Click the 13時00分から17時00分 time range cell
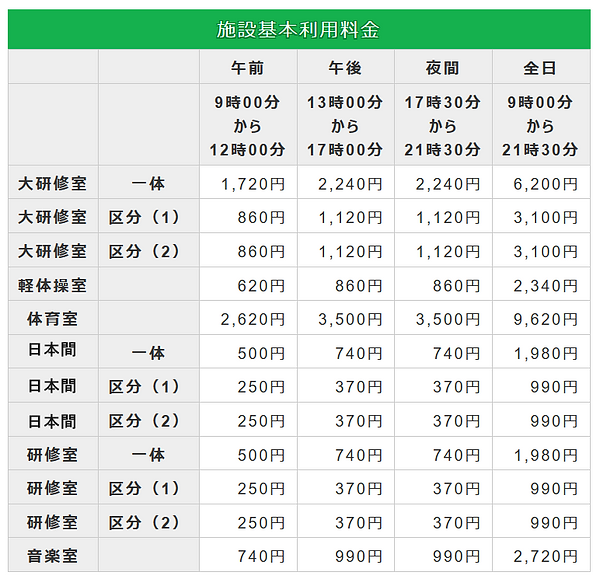The width and height of the screenshot is (600, 579). [346, 126]
